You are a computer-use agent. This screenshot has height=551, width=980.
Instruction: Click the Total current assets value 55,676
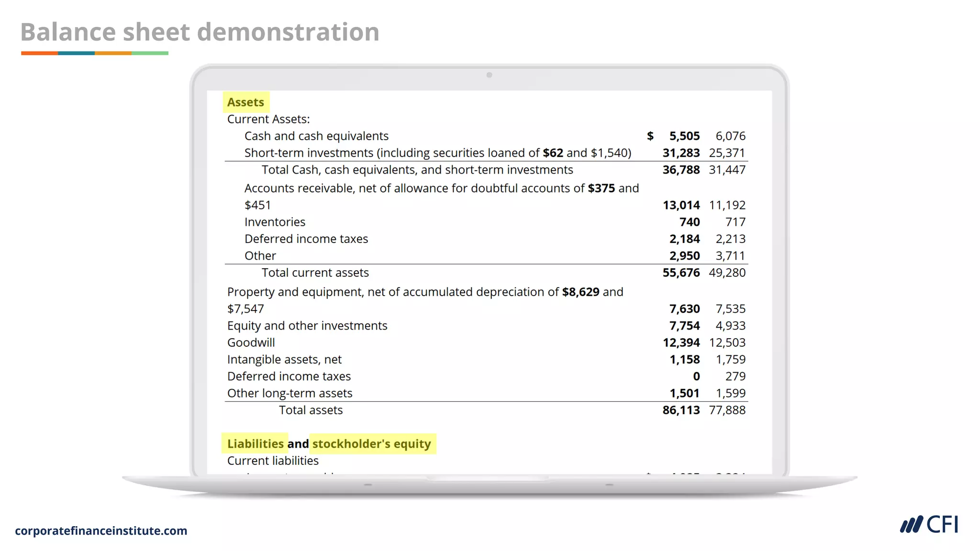[x=681, y=273]
